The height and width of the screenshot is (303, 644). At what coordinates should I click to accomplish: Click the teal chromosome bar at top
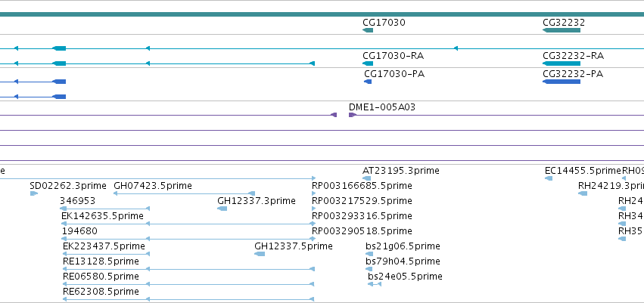pyautogui.click(x=322, y=14)
